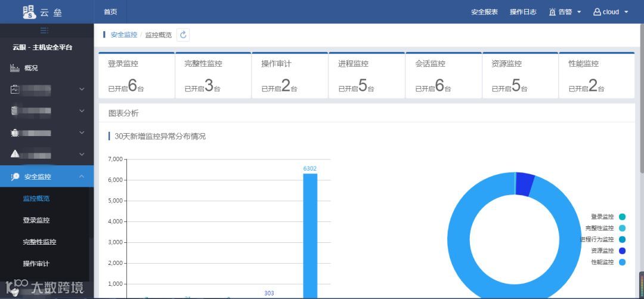Select 登录监控 in the sidebar submenu
The height and width of the screenshot is (299, 644).
coord(36,220)
